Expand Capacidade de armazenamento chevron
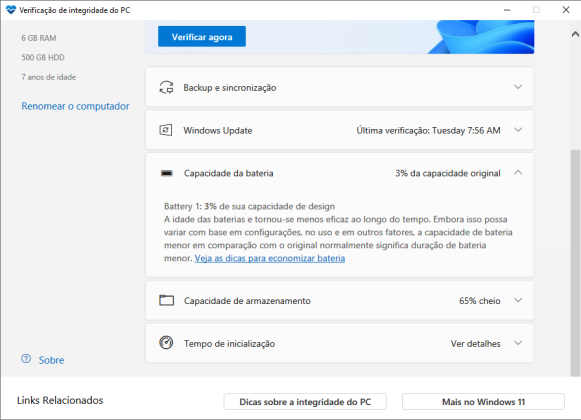The height and width of the screenshot is (420, 581). coord(518,300)
